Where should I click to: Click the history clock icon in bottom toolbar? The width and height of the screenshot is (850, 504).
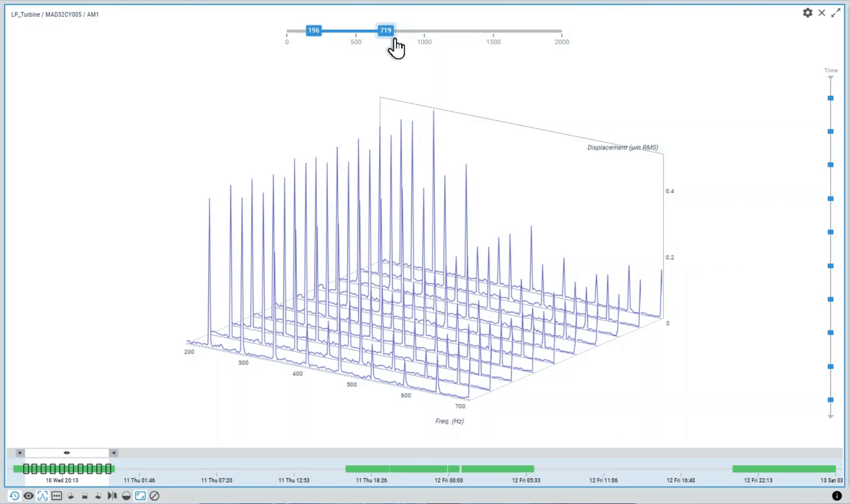click(x=14, y=496)
